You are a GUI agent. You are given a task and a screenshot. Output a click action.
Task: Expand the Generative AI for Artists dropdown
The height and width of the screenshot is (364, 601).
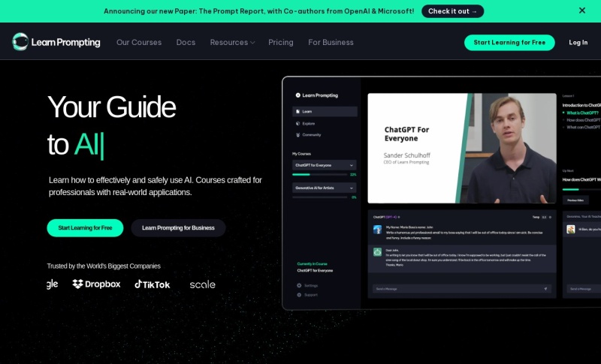click(325, 188)
